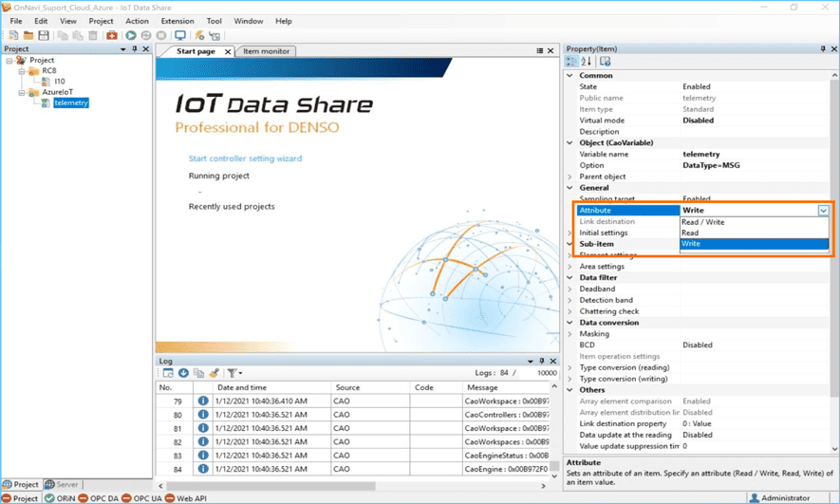Clear logs with the brush icon

(214, 373)
